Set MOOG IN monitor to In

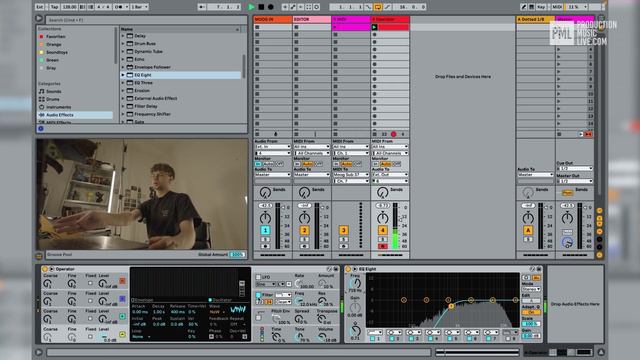(258, 164)
